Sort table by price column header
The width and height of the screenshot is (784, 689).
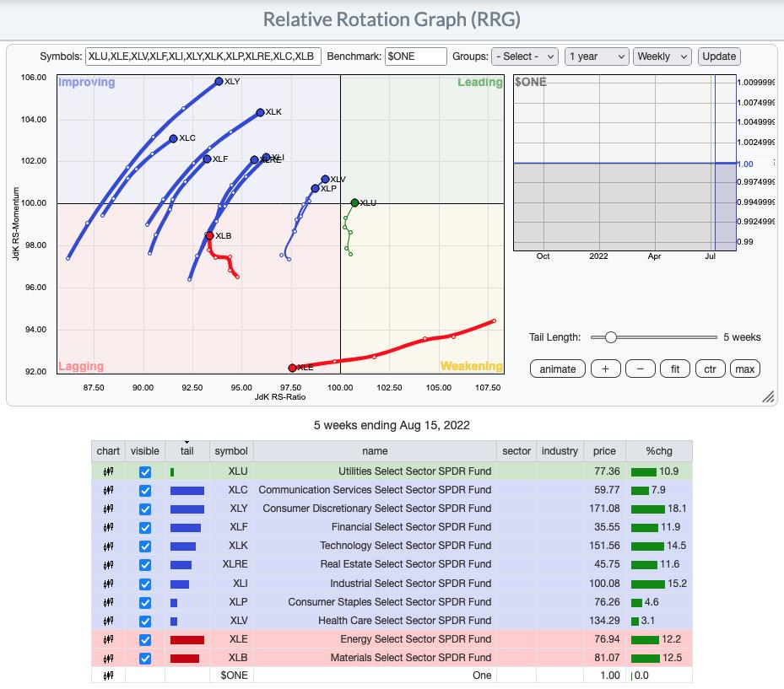click(x=604, y=451)
